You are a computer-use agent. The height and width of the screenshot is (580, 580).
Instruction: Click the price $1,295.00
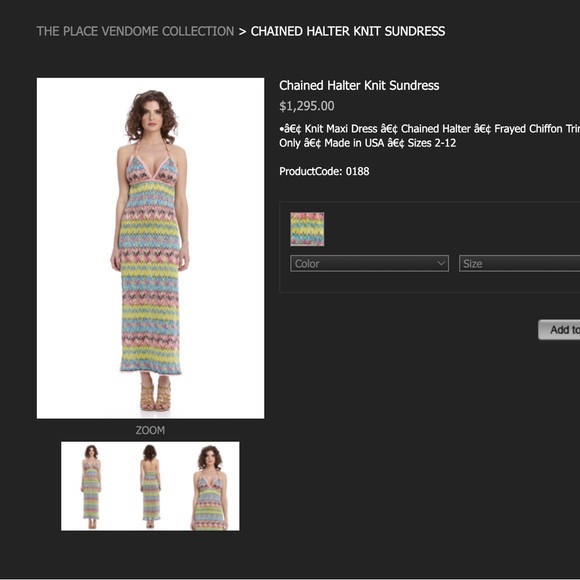[307, 106]
